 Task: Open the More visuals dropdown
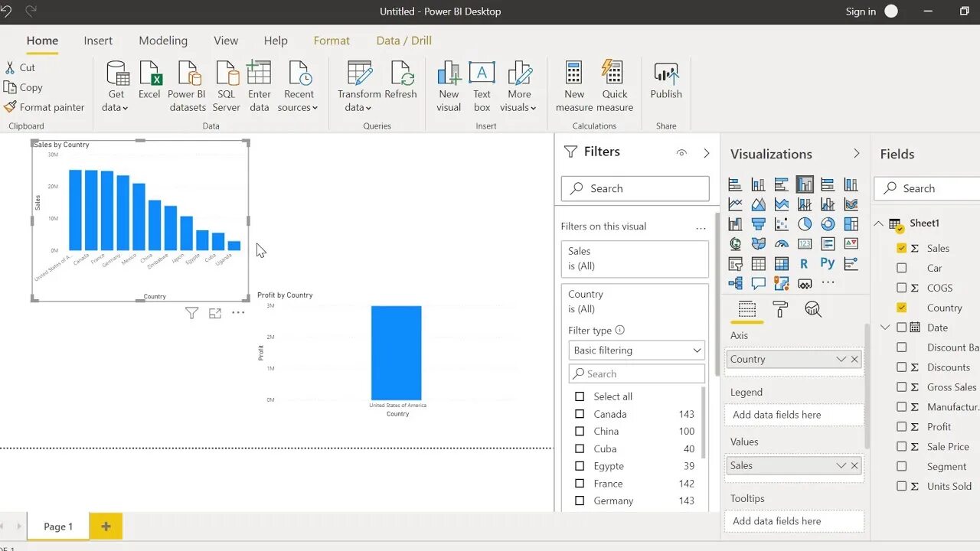(x=519, y=86)
